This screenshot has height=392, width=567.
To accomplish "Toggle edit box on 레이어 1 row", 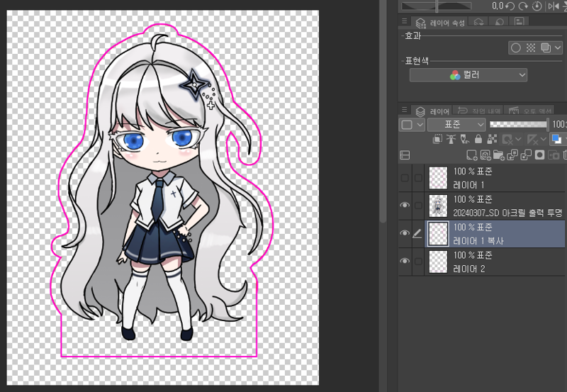I will click(418, 178).
